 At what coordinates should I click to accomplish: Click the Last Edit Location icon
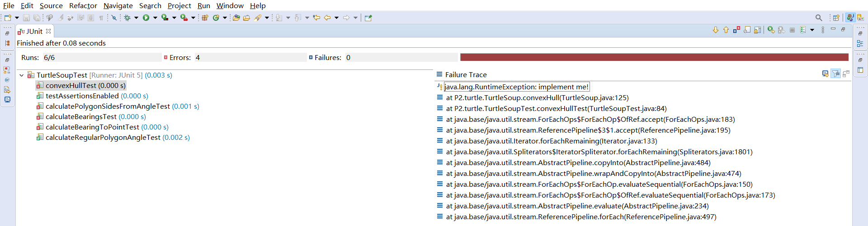316,18
